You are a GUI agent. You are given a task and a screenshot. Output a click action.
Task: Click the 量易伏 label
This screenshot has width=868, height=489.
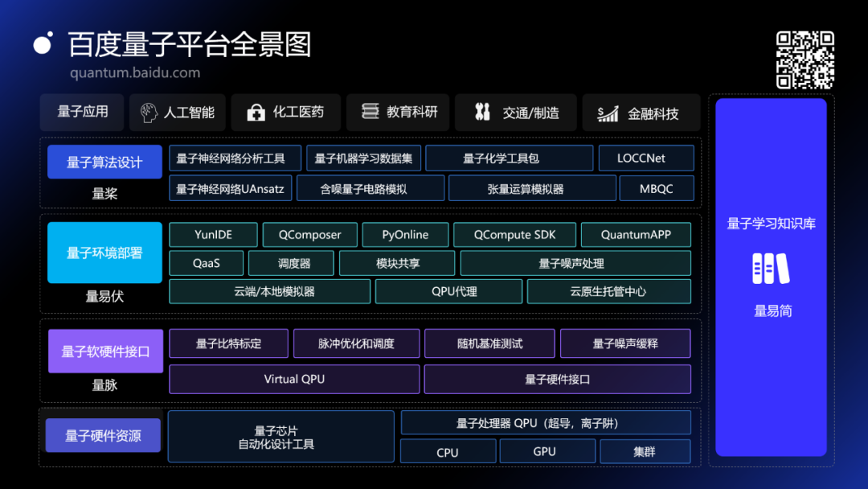click(x=104, y=296)
